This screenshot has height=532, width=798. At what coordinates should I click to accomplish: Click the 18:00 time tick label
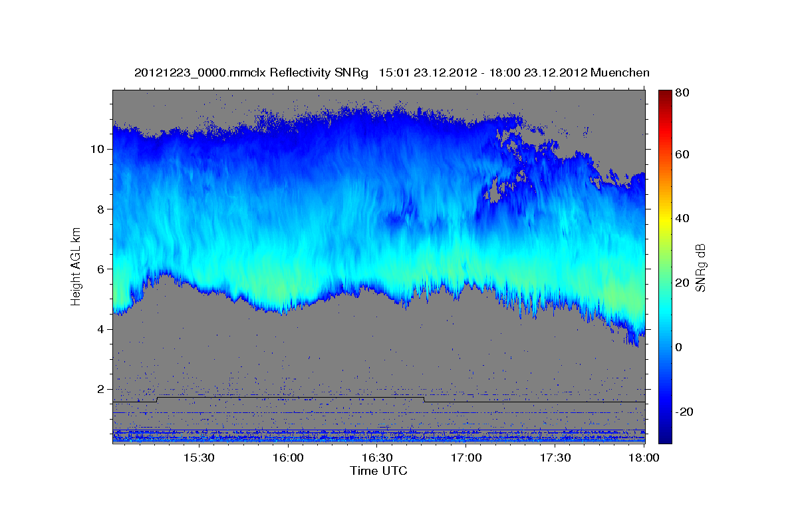644,458
